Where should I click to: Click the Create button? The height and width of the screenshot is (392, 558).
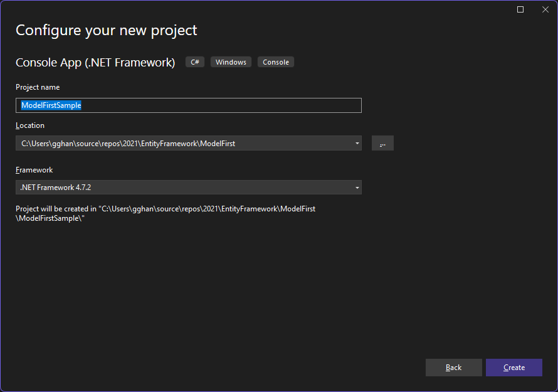pyautogui.click(x=513, y=367)
